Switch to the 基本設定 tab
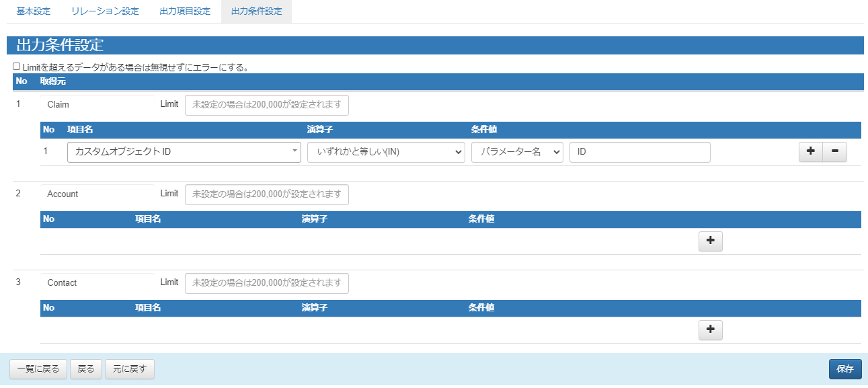868x388 pixels. [x=34, y=11]
